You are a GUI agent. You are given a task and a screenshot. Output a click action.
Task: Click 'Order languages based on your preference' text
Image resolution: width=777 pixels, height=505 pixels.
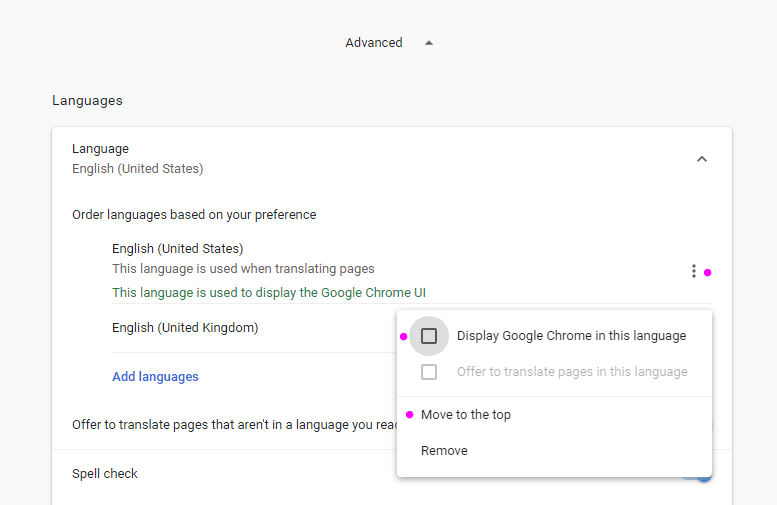click(x=194, y=215)
